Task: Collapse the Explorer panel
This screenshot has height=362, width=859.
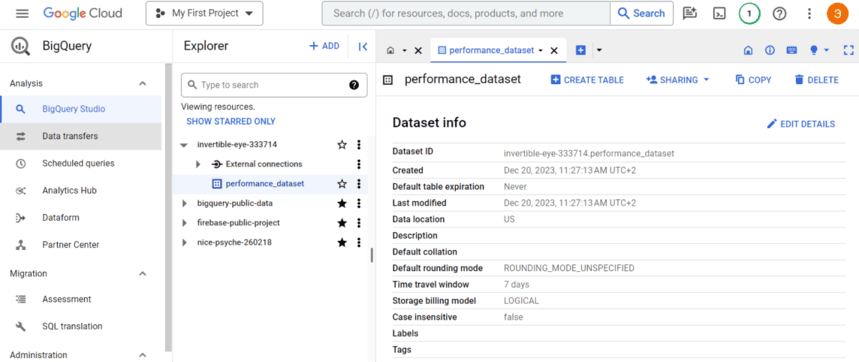Action: click(363, 47)
